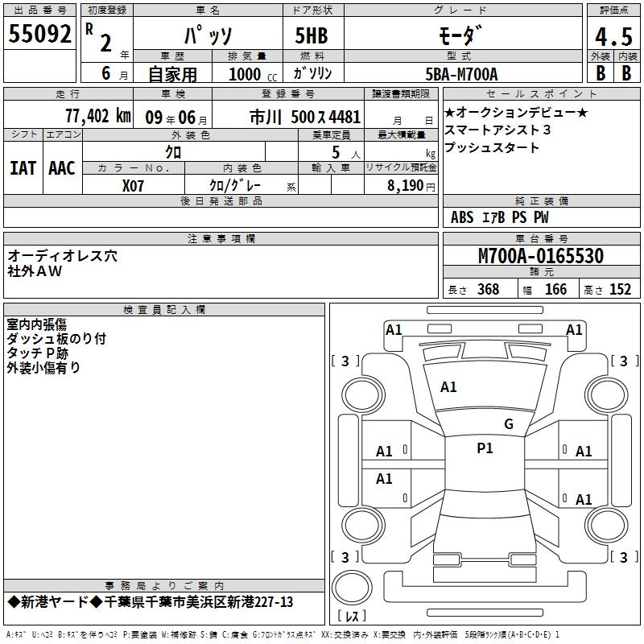Select the length value 368
The image size is (644, 644).
489,289
